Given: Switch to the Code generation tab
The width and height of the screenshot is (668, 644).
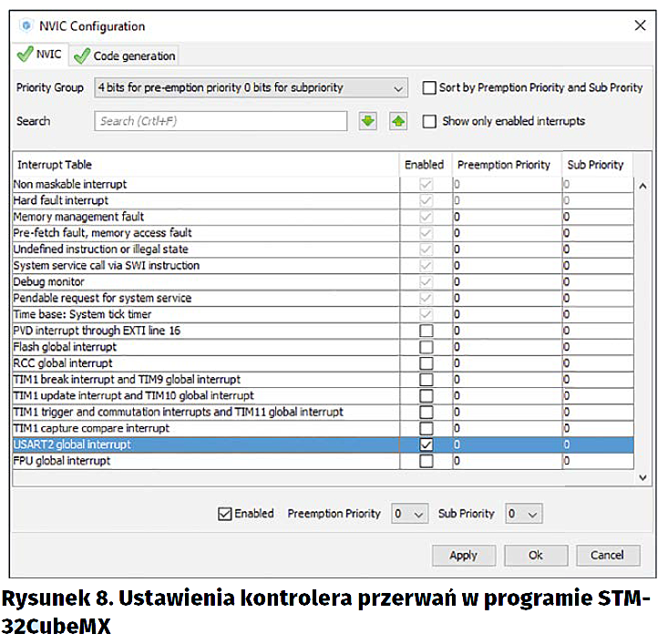Looking at the screenshot, I should click(x=126, y=56).
